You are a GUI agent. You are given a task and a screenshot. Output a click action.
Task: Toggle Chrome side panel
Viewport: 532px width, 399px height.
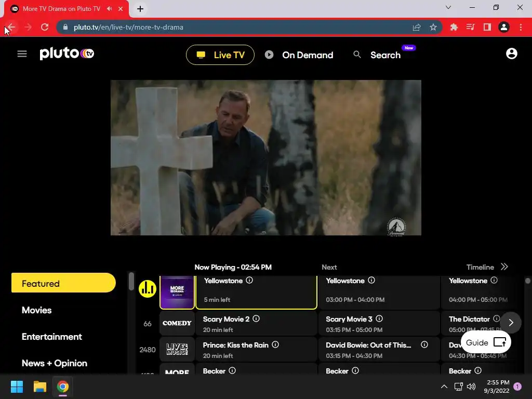coord(487,27)
